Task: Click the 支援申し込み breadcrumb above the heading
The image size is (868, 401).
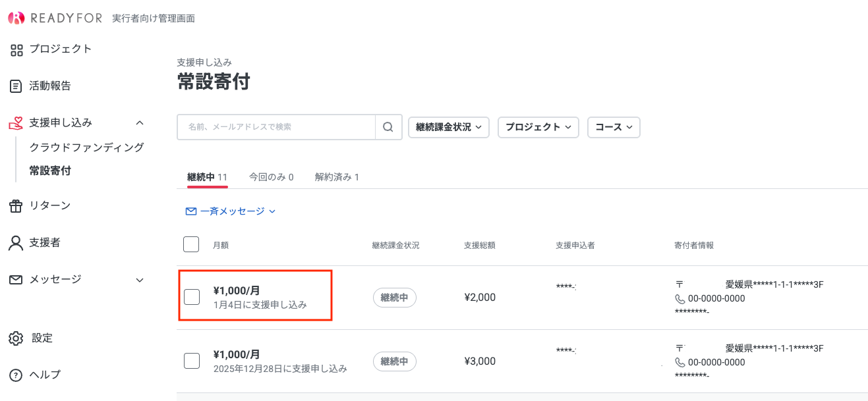Action: click(x=204, y=63)
